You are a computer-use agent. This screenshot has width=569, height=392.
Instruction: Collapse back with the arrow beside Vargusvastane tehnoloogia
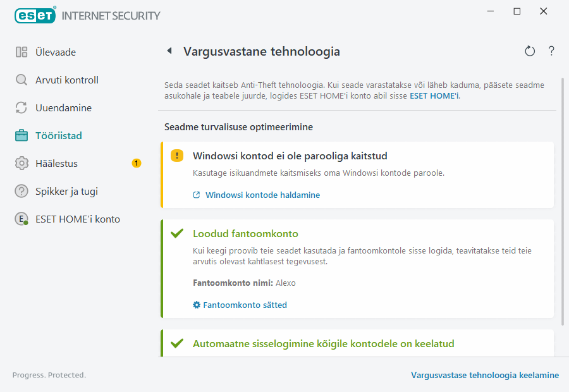pos(169,51)
